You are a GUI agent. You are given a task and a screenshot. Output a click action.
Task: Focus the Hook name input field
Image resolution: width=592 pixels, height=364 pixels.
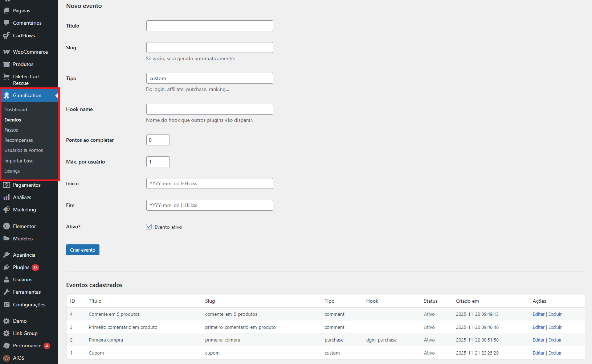[x=209, y=109]
